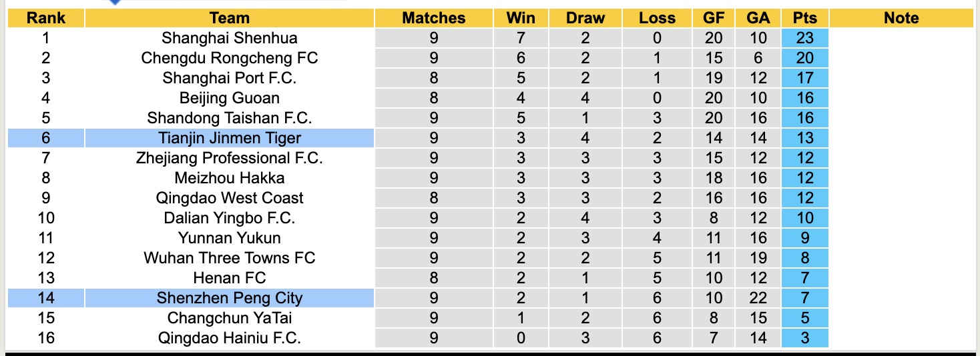Click on Beijing Guoan team name
Screen dimensions: 980x356
tap(229, 98)
